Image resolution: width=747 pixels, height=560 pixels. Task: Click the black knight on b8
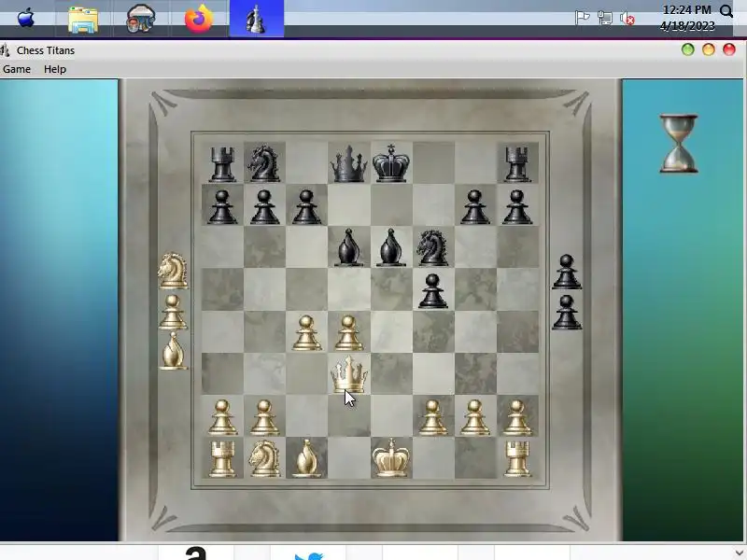[264, 162]
